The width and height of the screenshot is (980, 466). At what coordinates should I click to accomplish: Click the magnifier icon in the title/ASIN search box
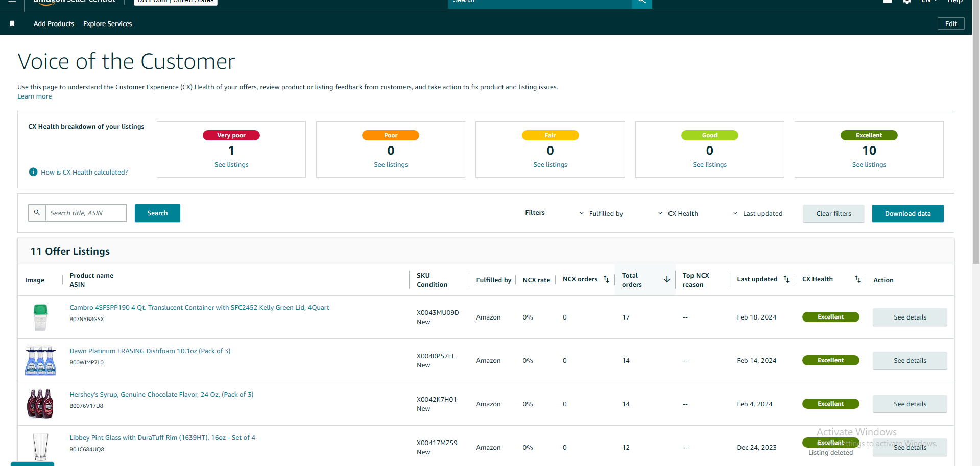(37, 213)
